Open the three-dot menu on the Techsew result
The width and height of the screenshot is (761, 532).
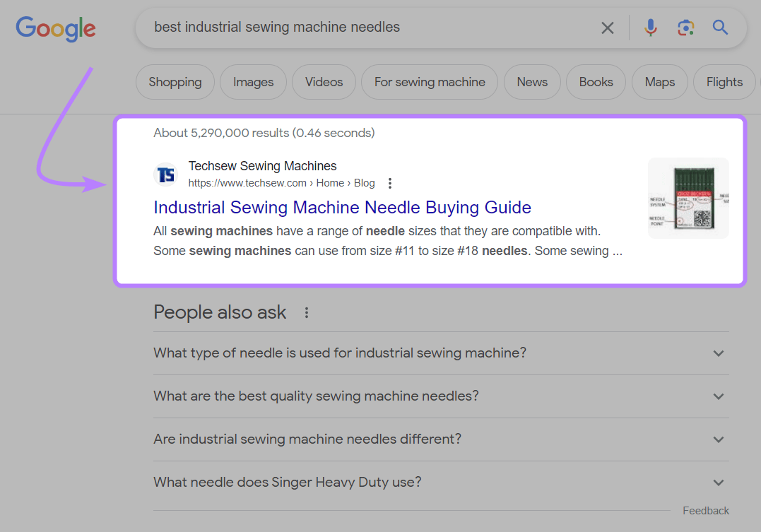pyautogui.click(x=390, y=182)
